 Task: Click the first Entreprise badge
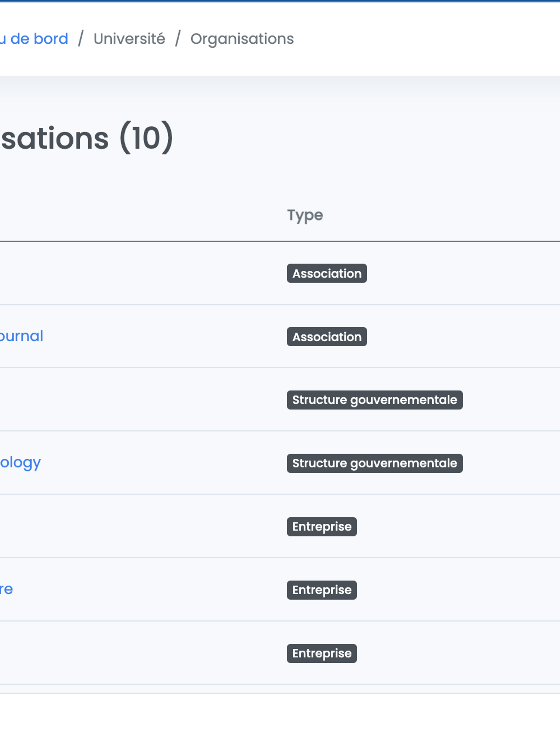coord(322,526)
